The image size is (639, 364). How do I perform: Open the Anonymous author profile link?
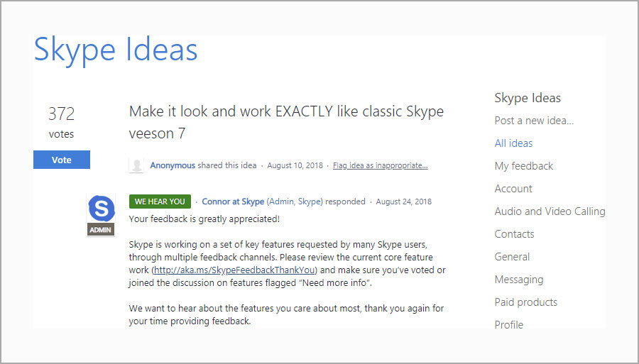coord(173,165)
